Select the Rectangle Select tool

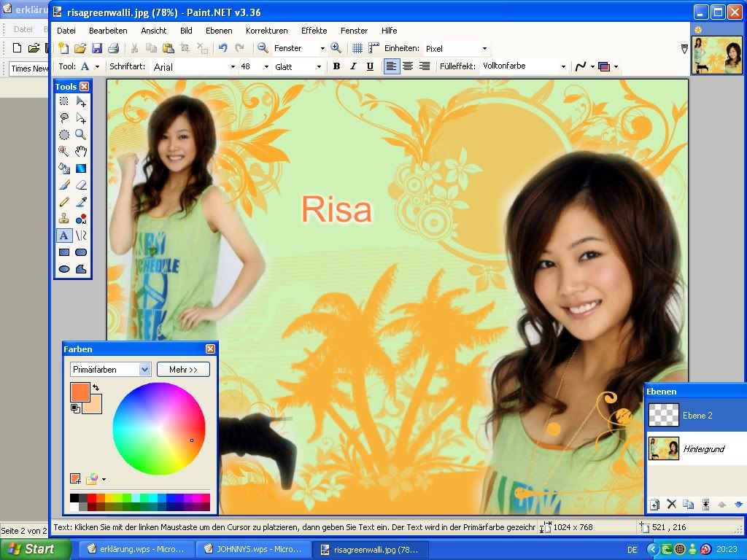[64, 101]
